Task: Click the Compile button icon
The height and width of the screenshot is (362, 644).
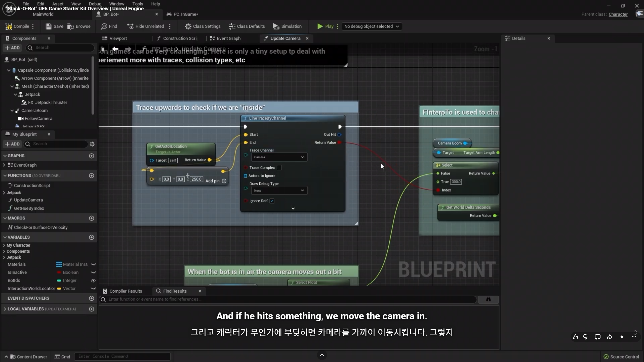Action: coord(9,26)
